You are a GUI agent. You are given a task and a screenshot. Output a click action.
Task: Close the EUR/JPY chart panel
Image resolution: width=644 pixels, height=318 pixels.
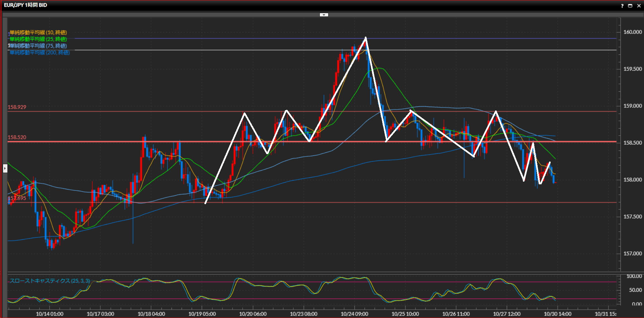pyautogui.click(x=638, y=6)
